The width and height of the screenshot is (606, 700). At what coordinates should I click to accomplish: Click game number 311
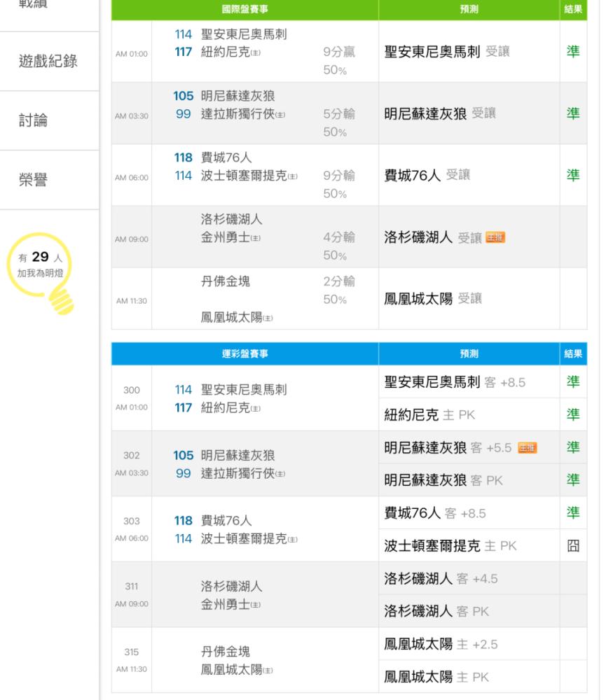(x=132, y=586)
